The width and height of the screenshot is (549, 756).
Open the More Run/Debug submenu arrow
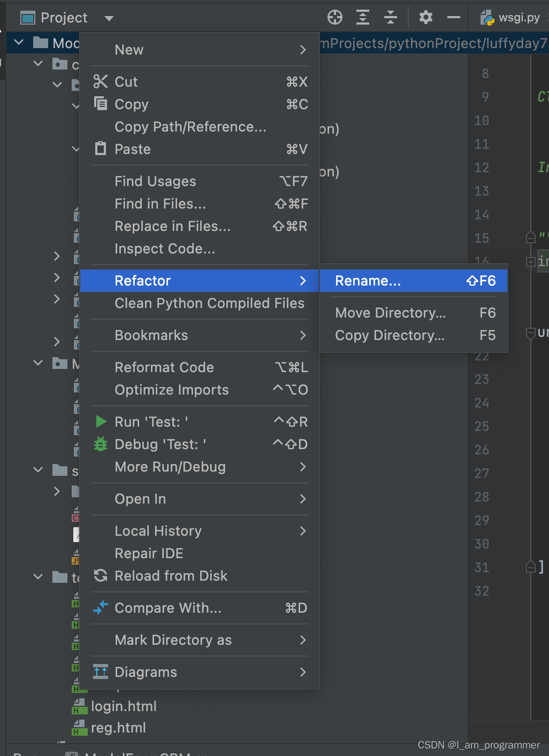(x=303, y=467)
